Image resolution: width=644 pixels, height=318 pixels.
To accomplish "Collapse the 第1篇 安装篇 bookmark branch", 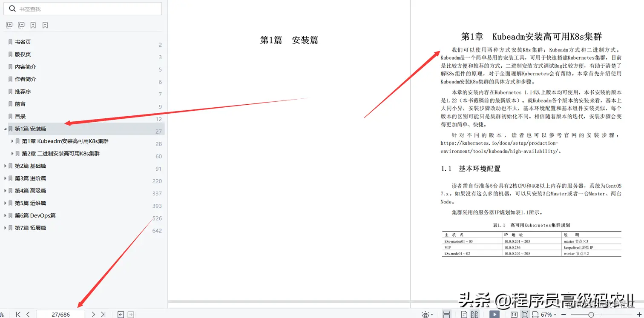I will point(4,129).
